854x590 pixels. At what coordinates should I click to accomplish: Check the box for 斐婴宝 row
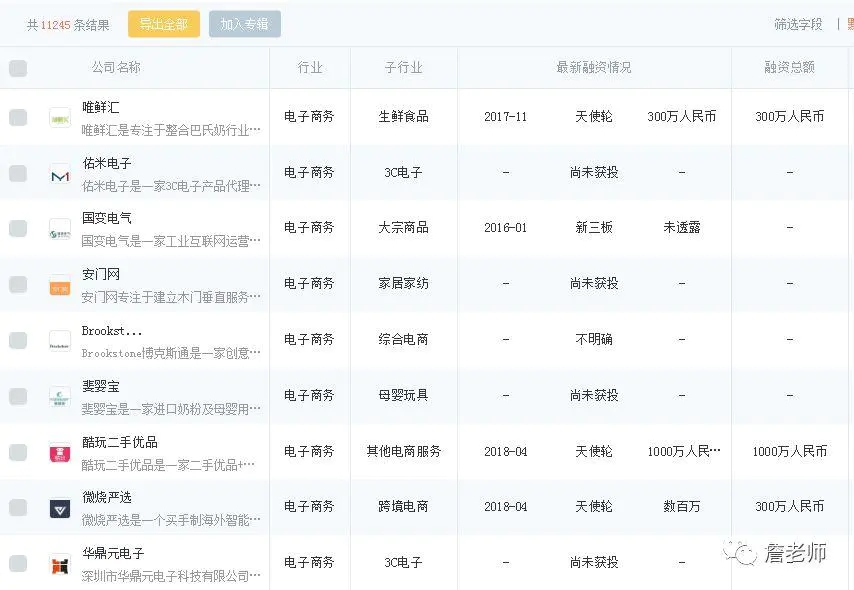tap(18, 396)
